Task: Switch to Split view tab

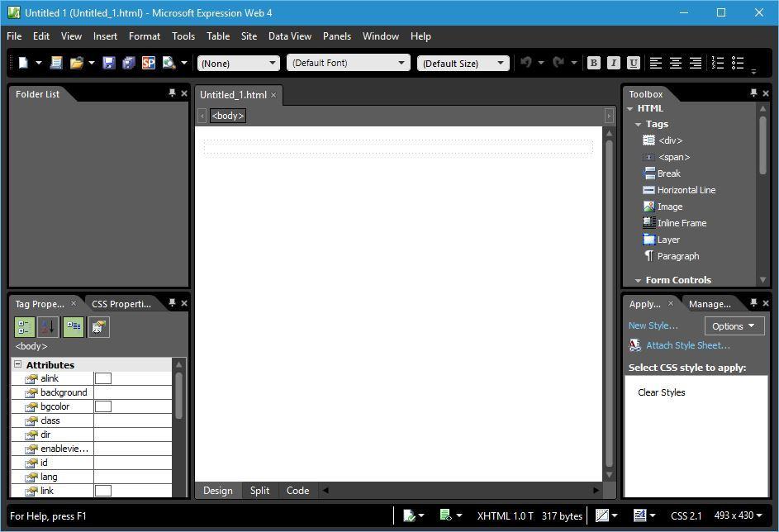Action: [x=260, y=490]
